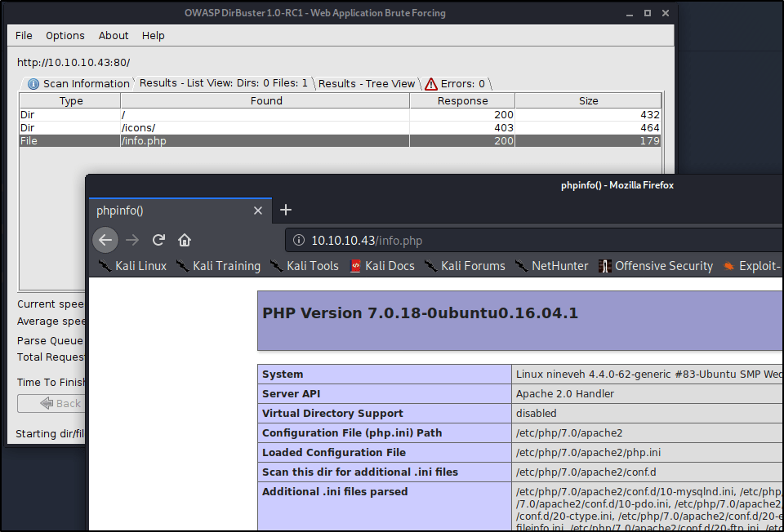The width and height of the screenshot is (784, 532).
Task: Switch to Results - Tree View tab
Action: pyautogui.click(x=366, y=83)
